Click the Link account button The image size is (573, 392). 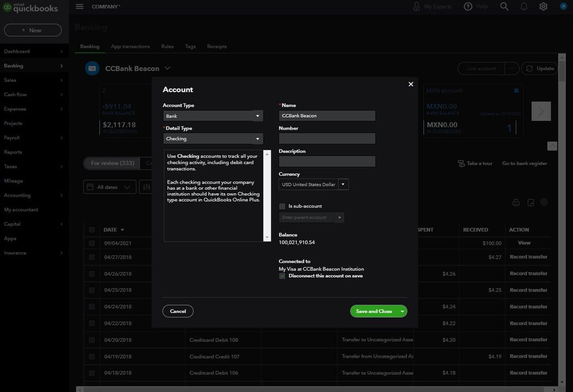tap(481, 68)
